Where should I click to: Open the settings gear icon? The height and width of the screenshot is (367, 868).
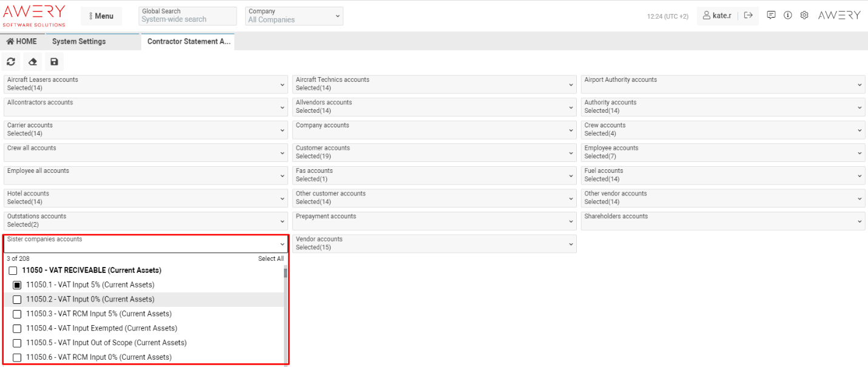(x=804, y=15)
